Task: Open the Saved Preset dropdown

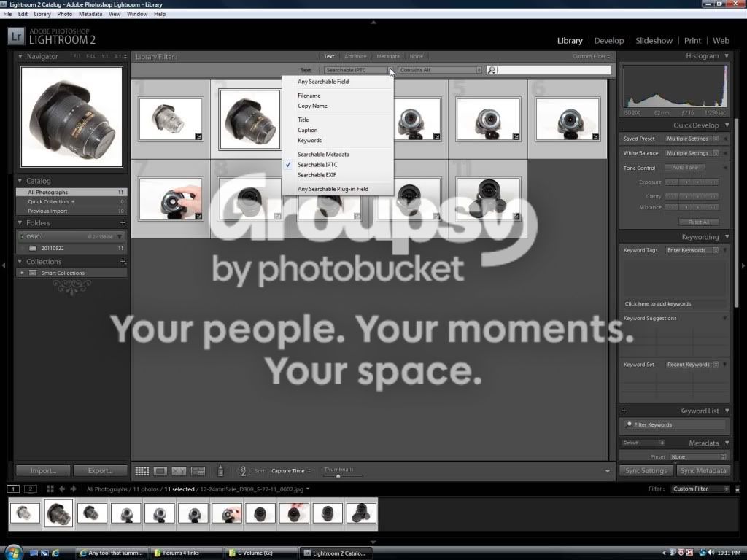Action: click(x=692, y=139)
